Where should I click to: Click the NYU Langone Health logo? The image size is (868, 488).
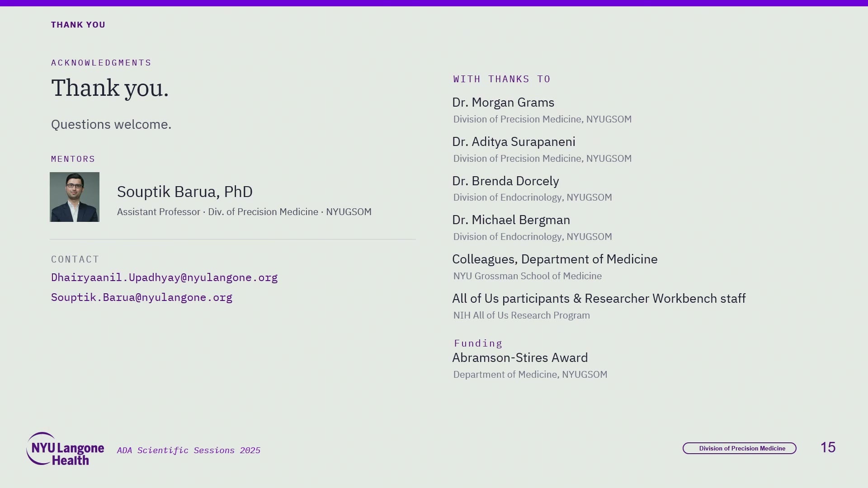[65, 449]
